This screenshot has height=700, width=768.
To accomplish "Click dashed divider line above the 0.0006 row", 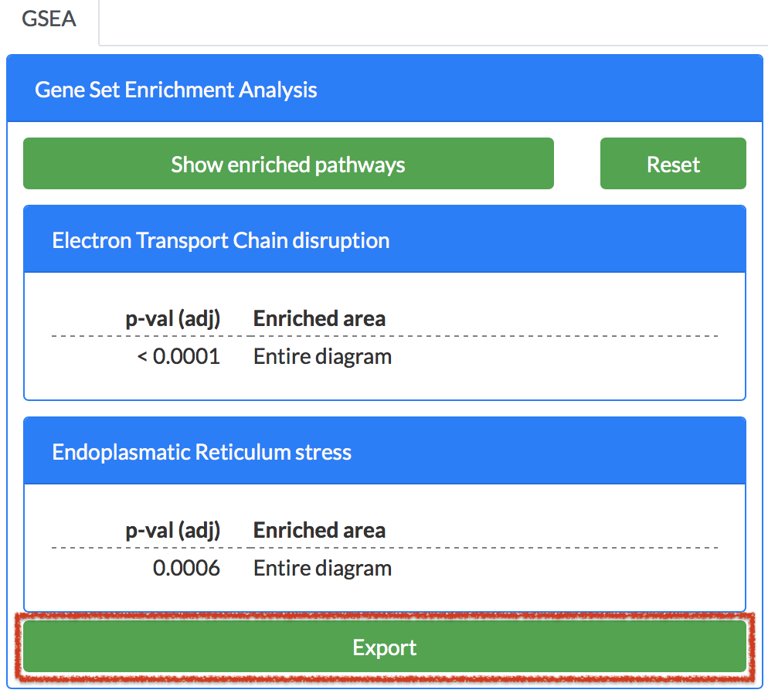I will [x=384, y=548].
